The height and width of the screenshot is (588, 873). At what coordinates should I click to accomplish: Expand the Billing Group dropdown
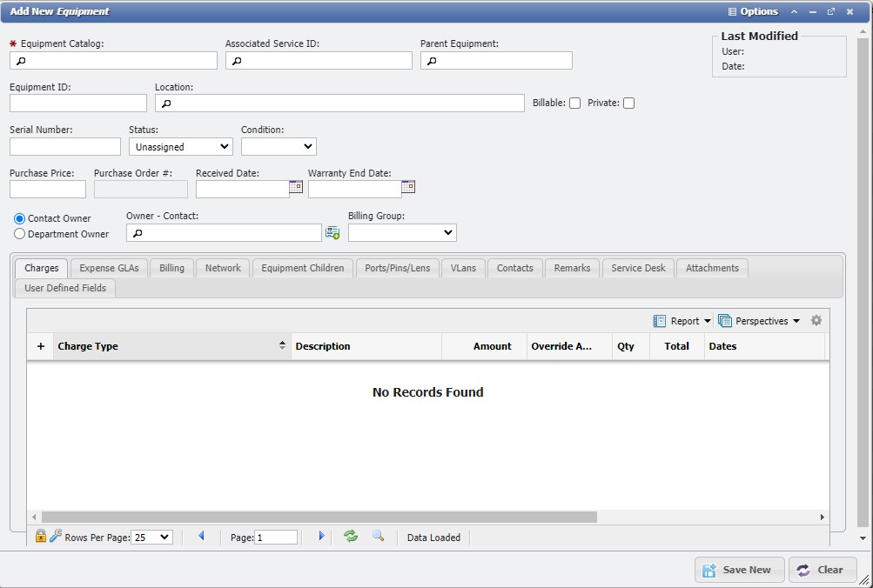click(402, 232)
